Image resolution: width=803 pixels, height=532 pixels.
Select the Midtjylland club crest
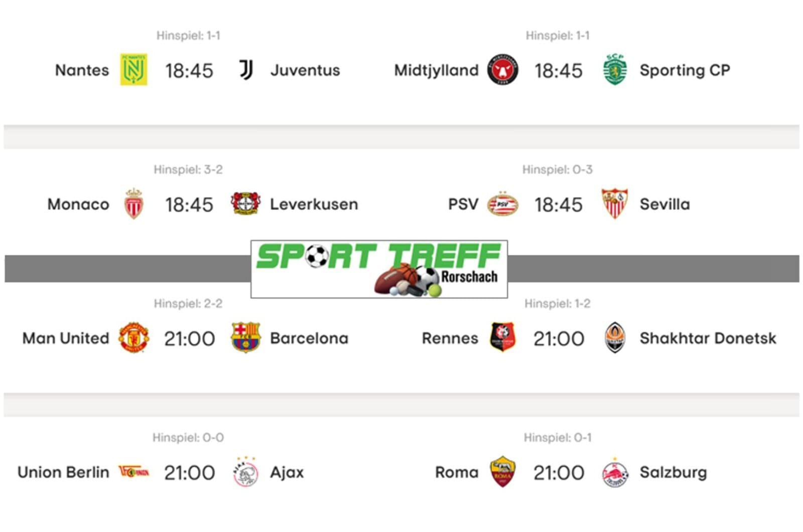(x=502, y=70)
